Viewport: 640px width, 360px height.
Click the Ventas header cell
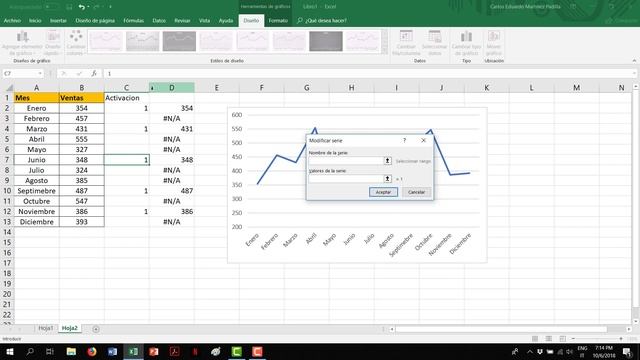point(82,98)
